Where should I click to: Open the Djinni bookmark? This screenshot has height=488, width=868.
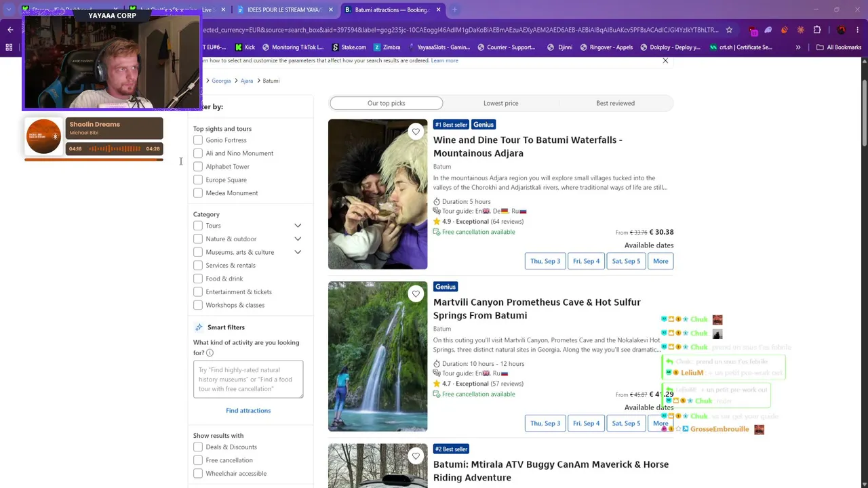pyautogui.click(x=560, y=47)
